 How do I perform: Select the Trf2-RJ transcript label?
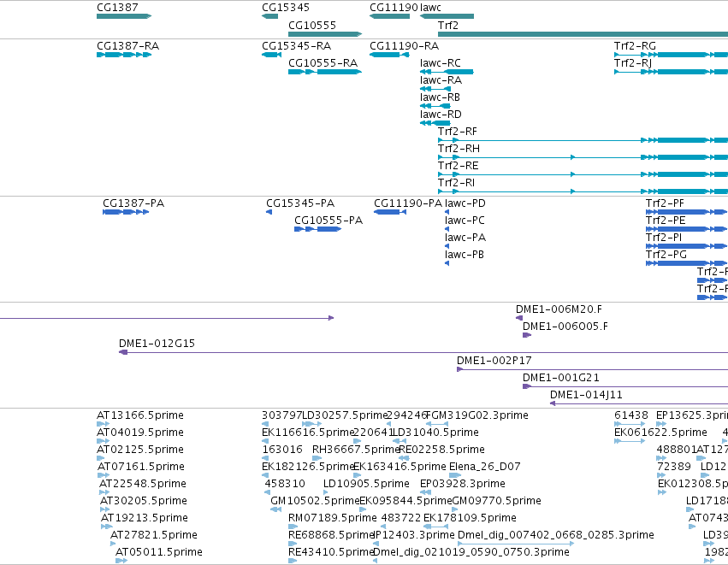point(633,63)
